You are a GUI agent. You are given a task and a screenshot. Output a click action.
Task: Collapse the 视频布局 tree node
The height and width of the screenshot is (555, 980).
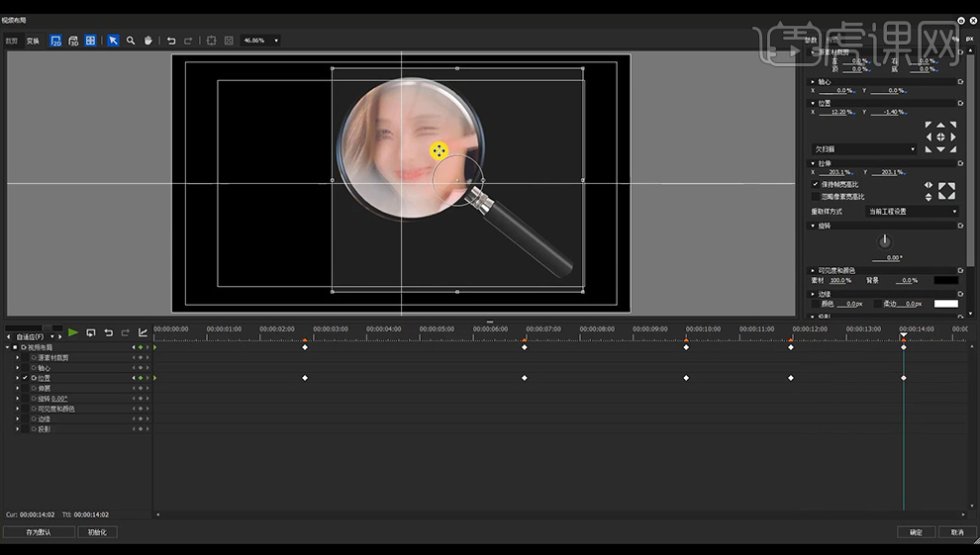(8, 347)
